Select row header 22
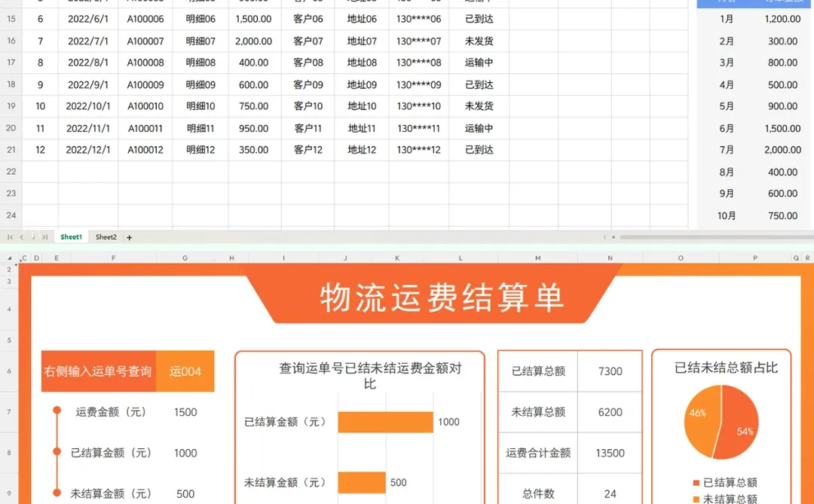This screenshot has width=814, height=504. (10, 172)
